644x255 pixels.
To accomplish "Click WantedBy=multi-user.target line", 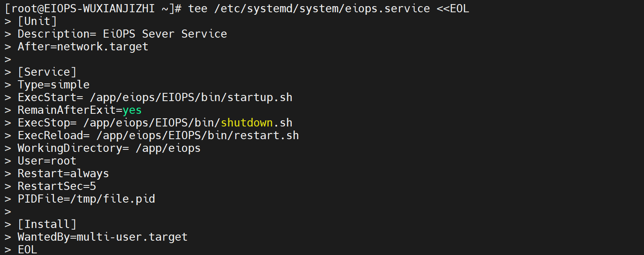I will [x=102, y=237].
